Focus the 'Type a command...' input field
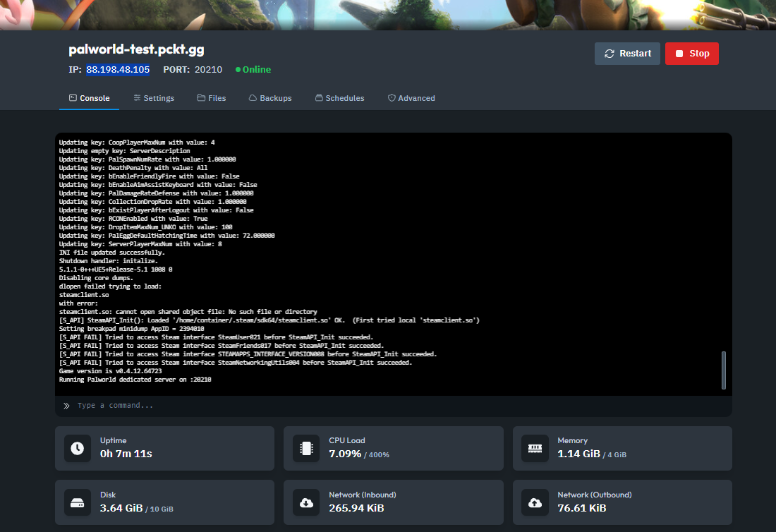Image resolution: width=776 pixels, height=532 pixels. click(394, 406)
